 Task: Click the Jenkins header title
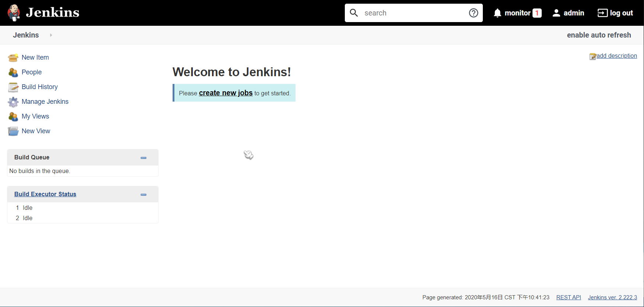(x=53, y=13)
